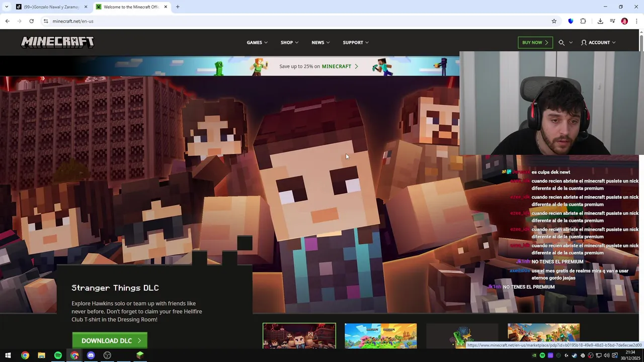Bookmark this page with the star icon
Screen dimensions: 644x362
[x=554, y=21]
